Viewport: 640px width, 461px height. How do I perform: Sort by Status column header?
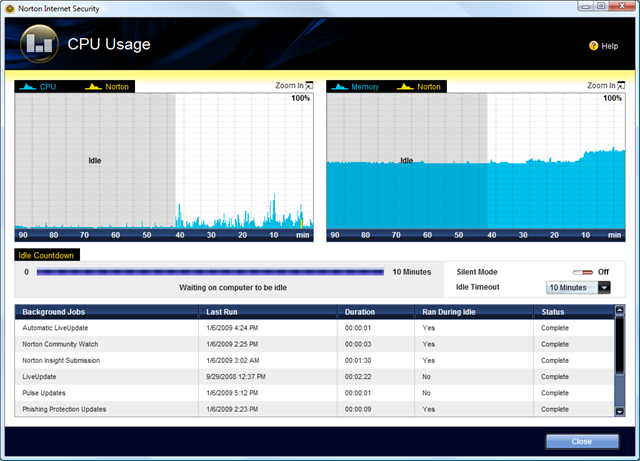(574, 312)
